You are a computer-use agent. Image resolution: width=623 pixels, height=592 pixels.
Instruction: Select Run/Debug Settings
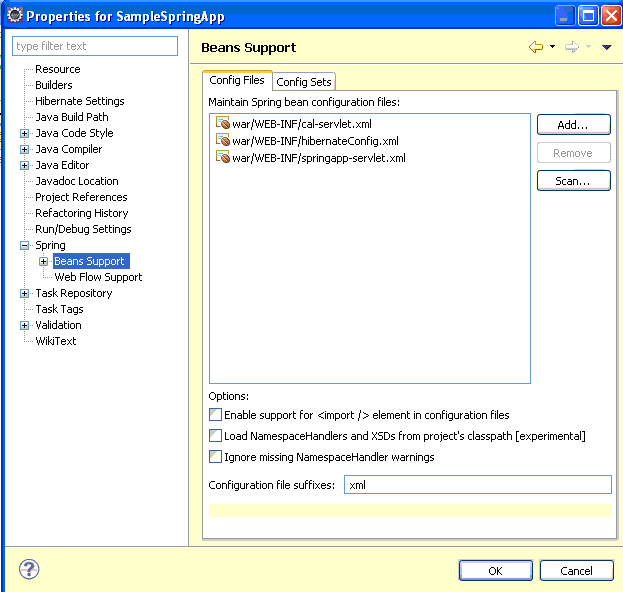point(83,229)
